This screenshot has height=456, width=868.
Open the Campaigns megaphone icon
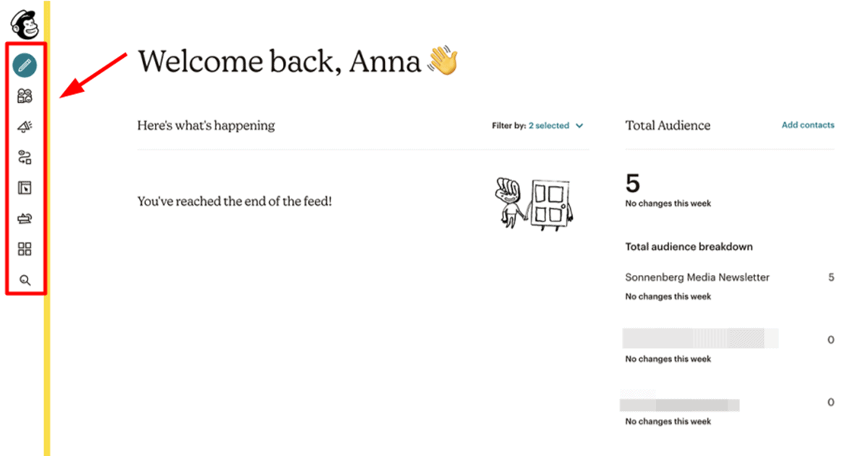[x=25, y=127]
